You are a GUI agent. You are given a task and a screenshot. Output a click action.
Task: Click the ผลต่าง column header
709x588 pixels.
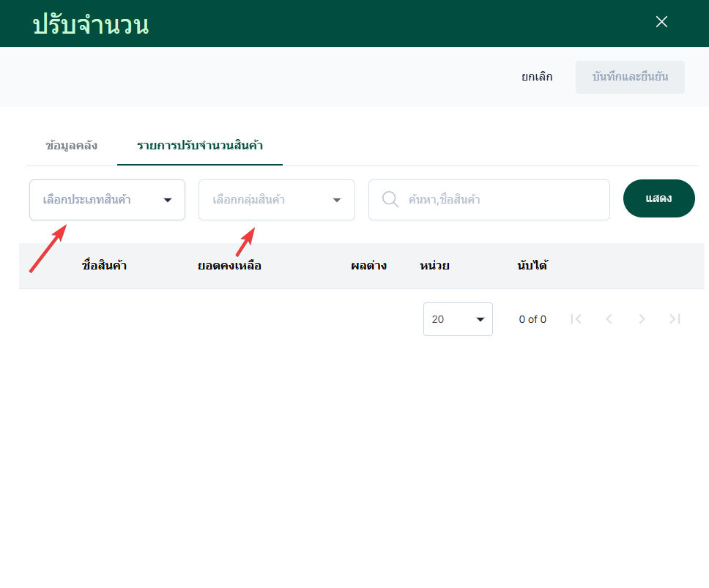[369, 265]
